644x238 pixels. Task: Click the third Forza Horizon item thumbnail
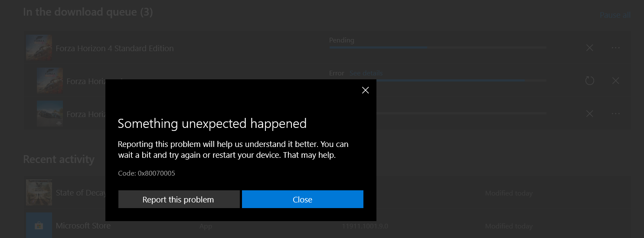50,114
